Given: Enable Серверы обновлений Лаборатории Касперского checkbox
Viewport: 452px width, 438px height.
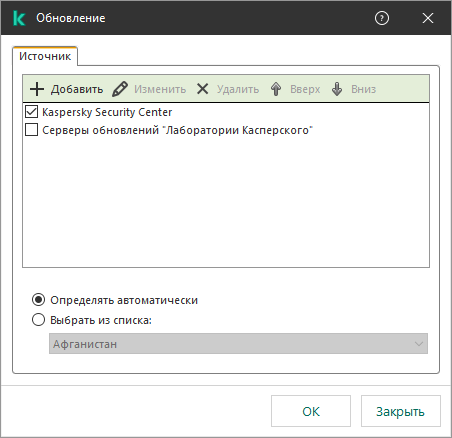Looking at the screenshot, I should coord(31,130).
